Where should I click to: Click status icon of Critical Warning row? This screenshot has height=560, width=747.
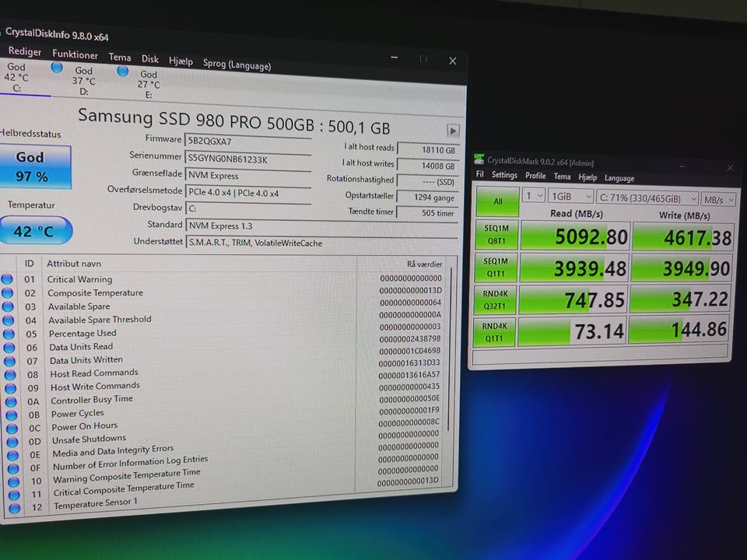coord(7,279)
